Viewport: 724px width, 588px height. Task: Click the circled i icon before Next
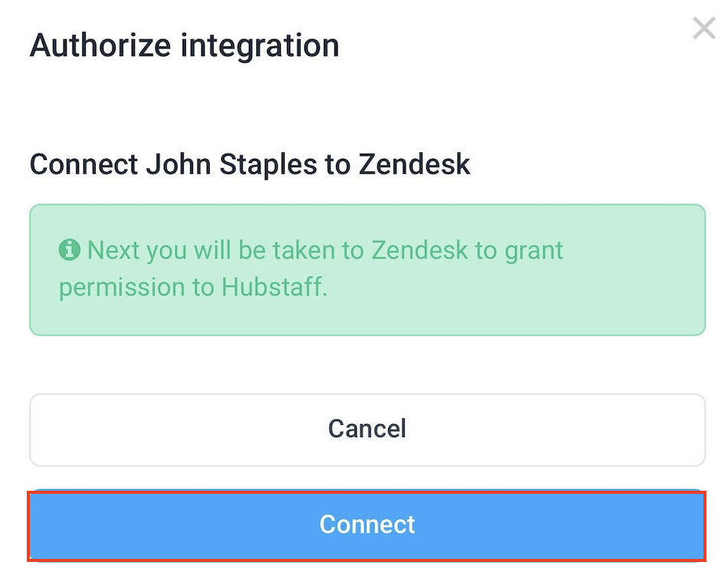pyautogui.click(x=70, y=250)
